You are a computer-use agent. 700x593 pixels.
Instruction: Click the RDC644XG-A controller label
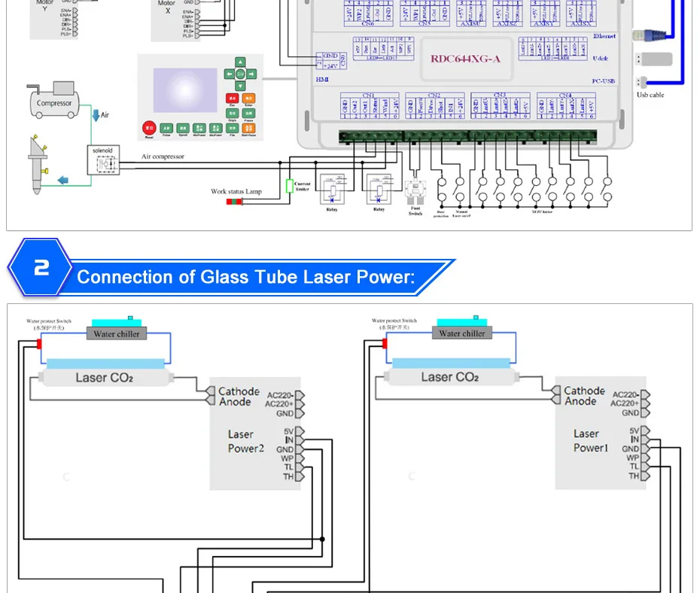pyautogui.click(x=465, y=59)
